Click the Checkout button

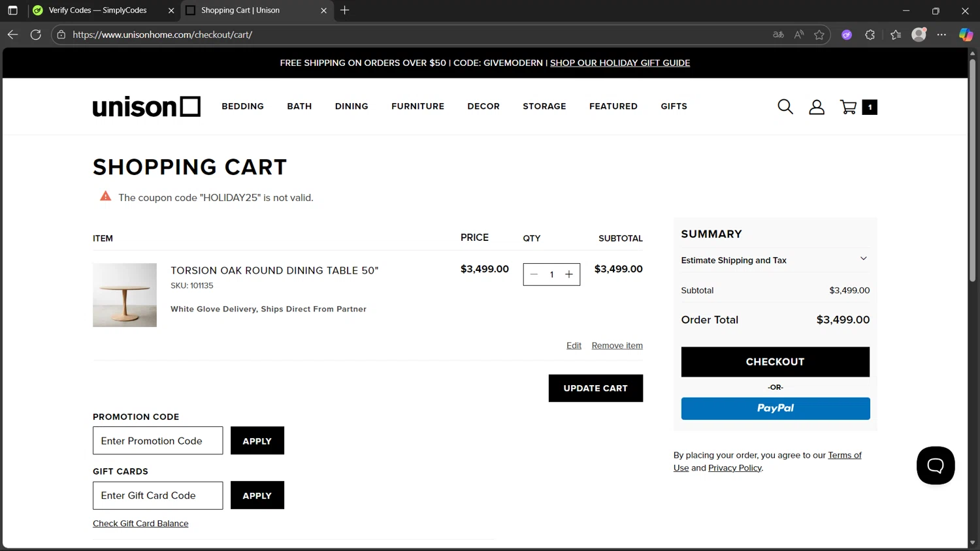click(775, 362)
